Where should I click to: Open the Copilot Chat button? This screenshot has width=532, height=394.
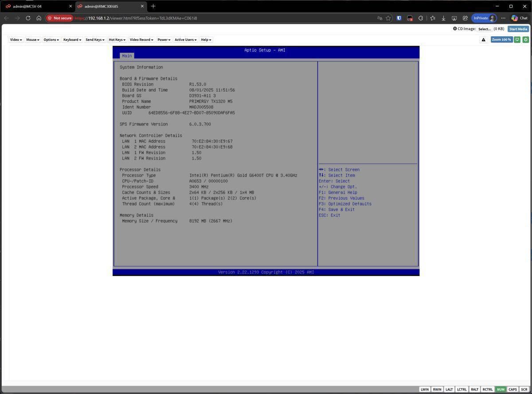[519, 18]
